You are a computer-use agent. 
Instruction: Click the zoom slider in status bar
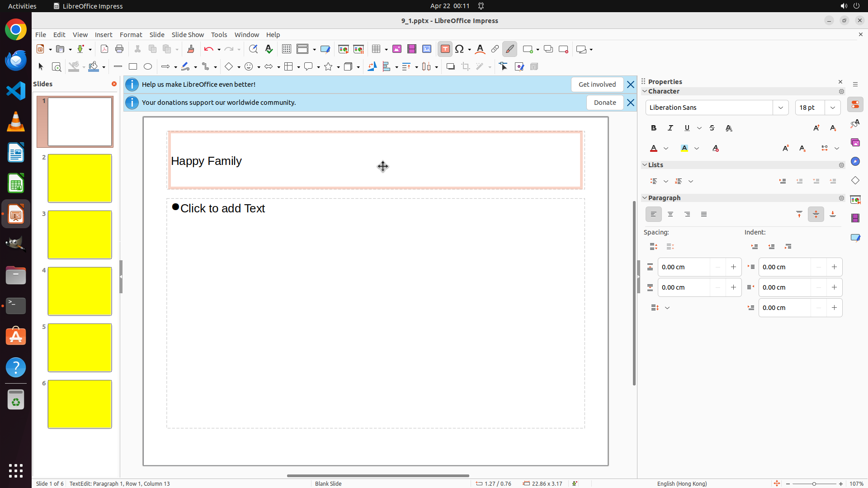814,484
